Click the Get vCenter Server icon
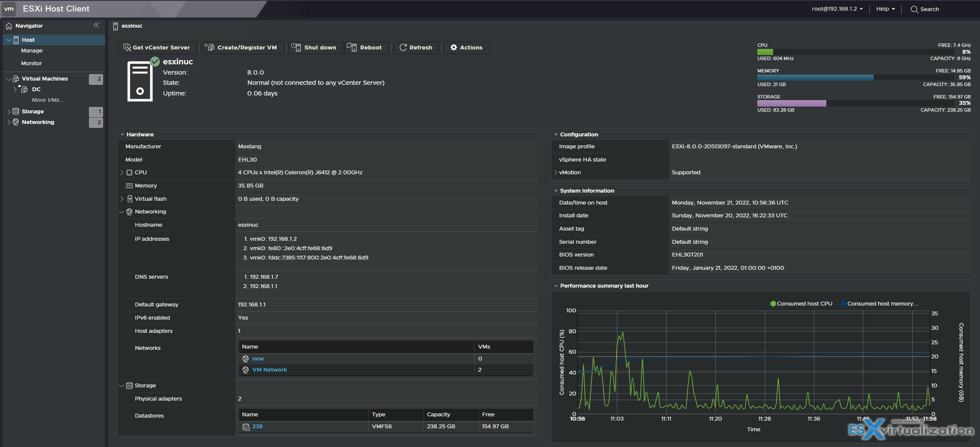 tap(127, 47)
